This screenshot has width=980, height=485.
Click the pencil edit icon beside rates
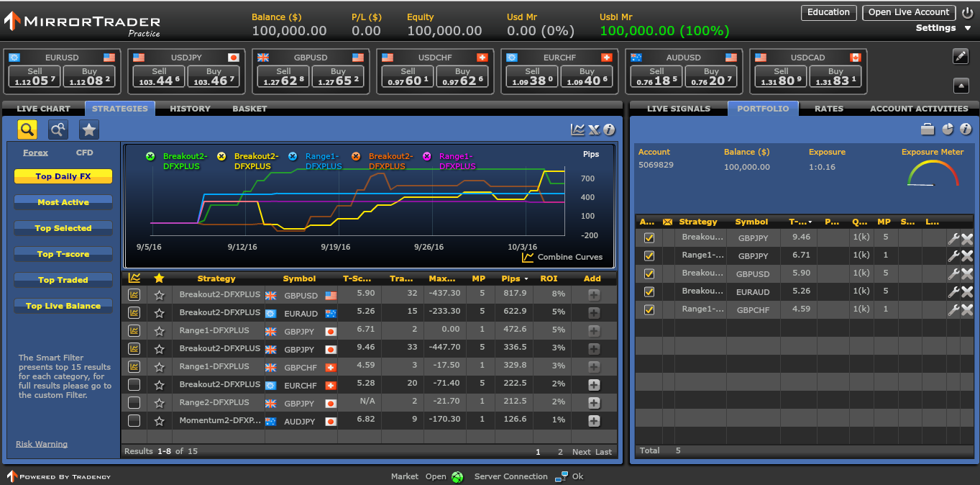[961, 57]
